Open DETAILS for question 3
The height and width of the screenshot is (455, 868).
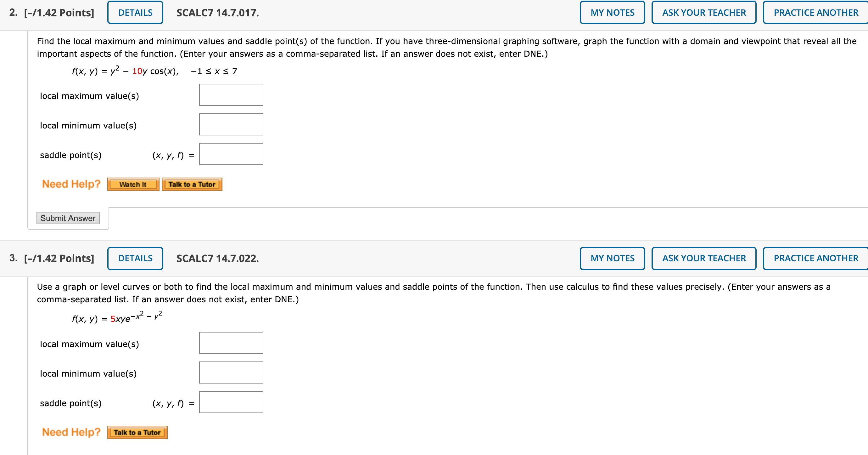pos(135,259)
